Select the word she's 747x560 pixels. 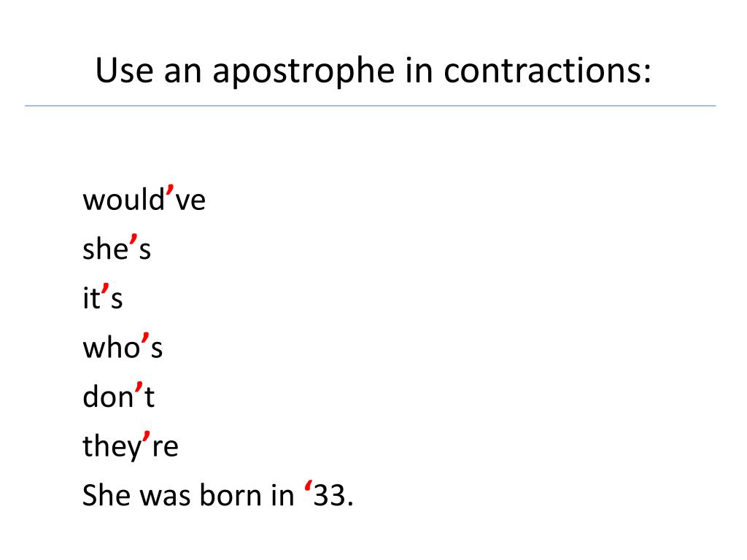(117, 248)
